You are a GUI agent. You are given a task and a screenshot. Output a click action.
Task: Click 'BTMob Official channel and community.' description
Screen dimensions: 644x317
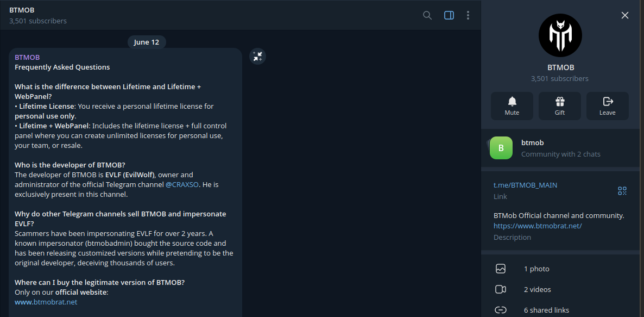pyautogui.click(x=559, y=215)
